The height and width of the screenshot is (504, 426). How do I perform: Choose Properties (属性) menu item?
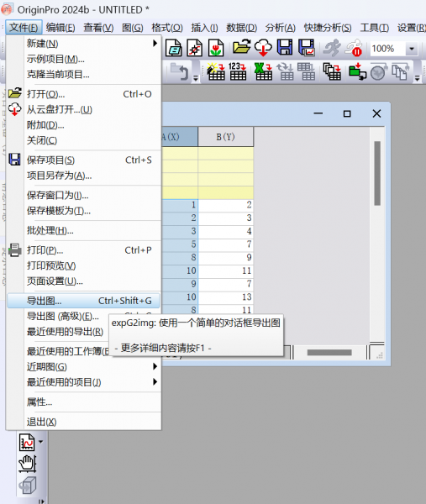[x=83, y=402]
